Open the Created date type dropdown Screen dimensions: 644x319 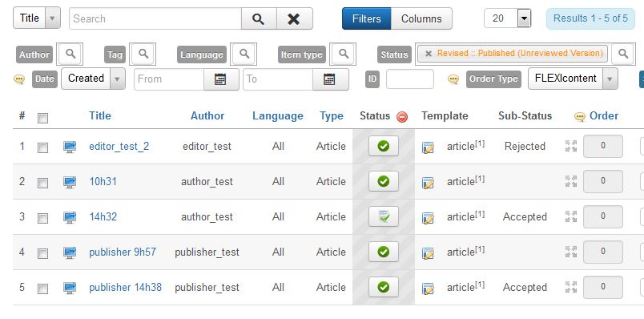pos(93,79)
